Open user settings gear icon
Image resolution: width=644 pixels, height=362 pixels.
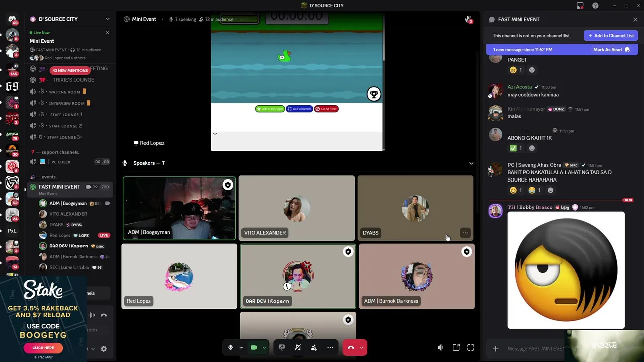click(x=104, y=349)
